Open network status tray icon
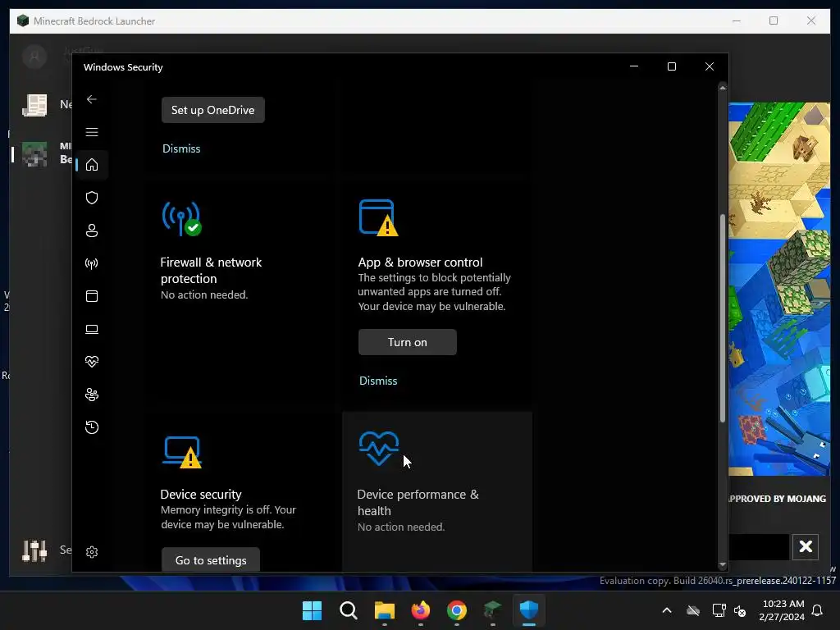 719,610
